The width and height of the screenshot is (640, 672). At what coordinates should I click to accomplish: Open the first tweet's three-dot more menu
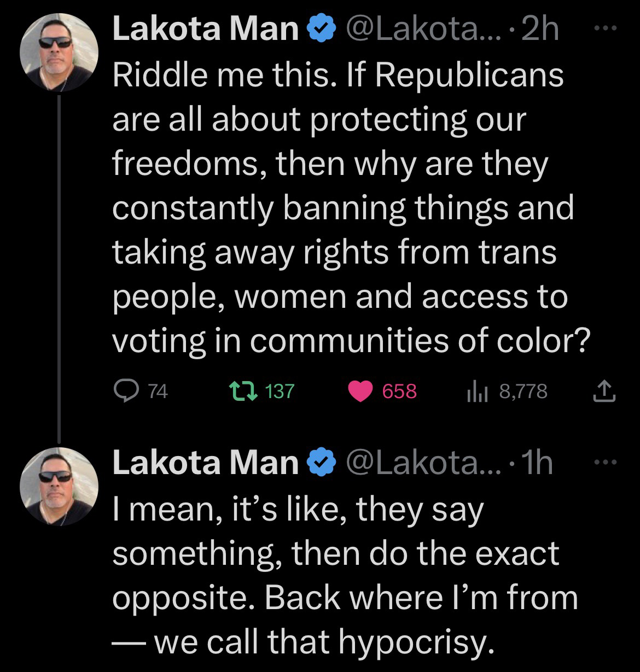coord(606,28)
